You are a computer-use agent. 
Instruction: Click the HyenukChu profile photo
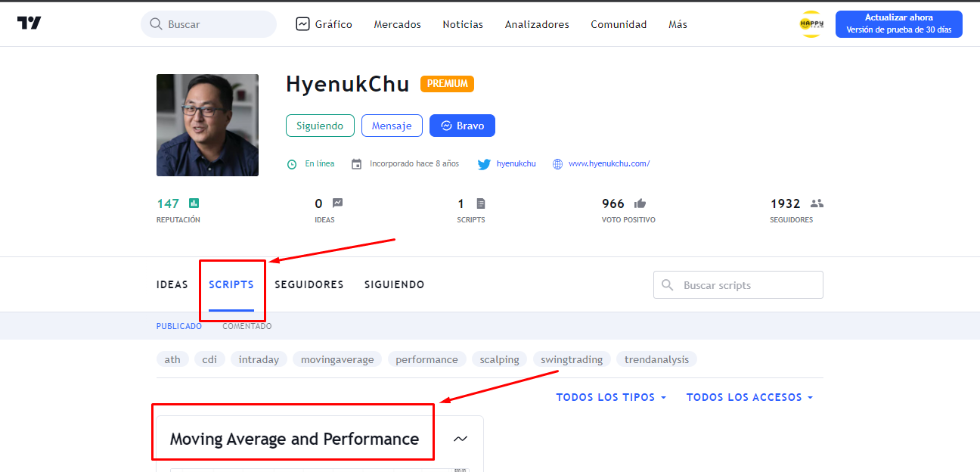(x=207, y=125)
